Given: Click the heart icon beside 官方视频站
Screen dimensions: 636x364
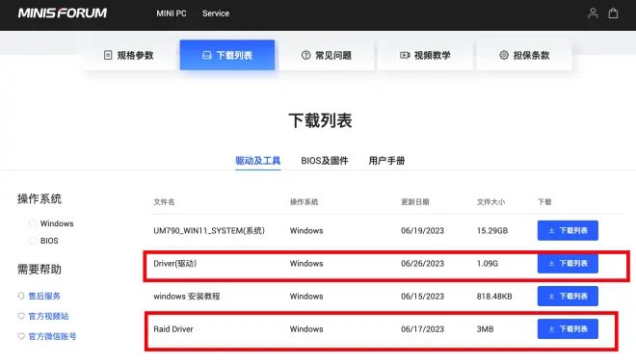Looking at the screenshot, I should pos(21,316).
